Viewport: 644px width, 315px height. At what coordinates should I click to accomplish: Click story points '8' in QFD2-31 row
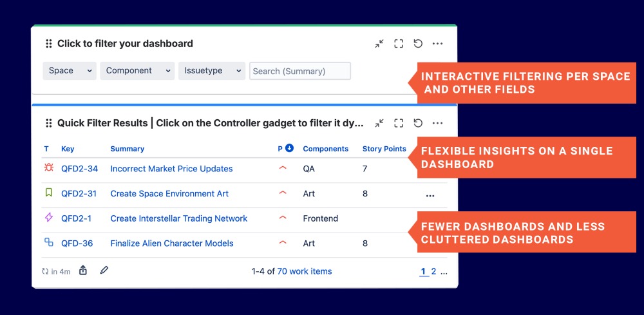coord(365,193)
